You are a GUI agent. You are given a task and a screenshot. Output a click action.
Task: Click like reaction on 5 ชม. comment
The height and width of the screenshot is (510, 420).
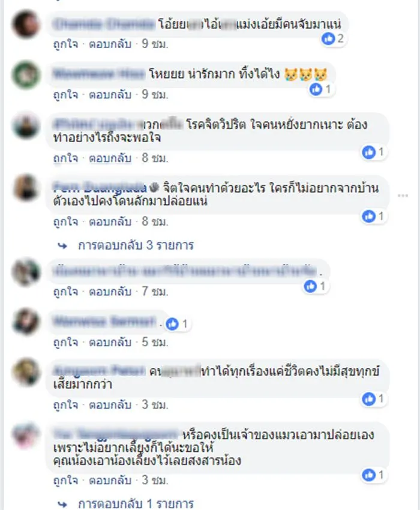[x=178, y=324]
